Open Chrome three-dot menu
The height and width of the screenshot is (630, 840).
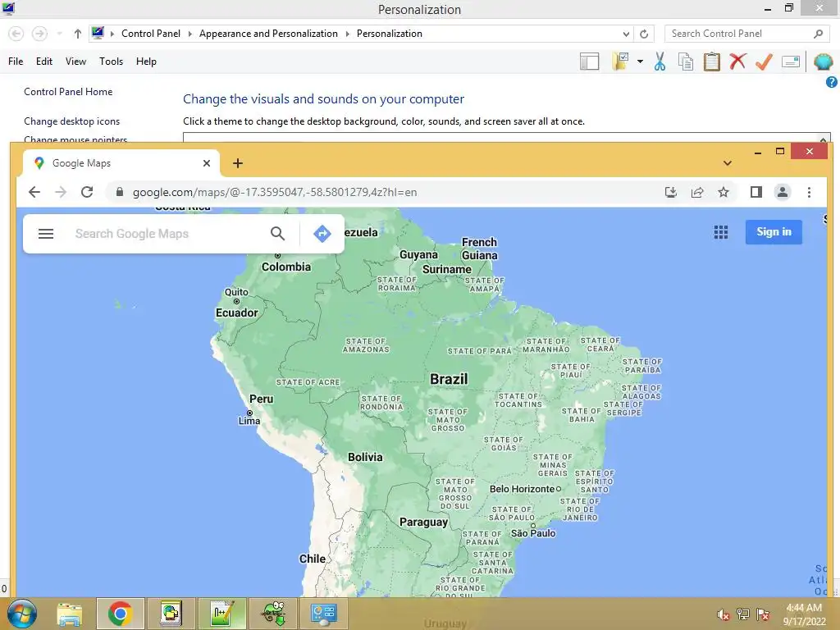click(809, 192)
